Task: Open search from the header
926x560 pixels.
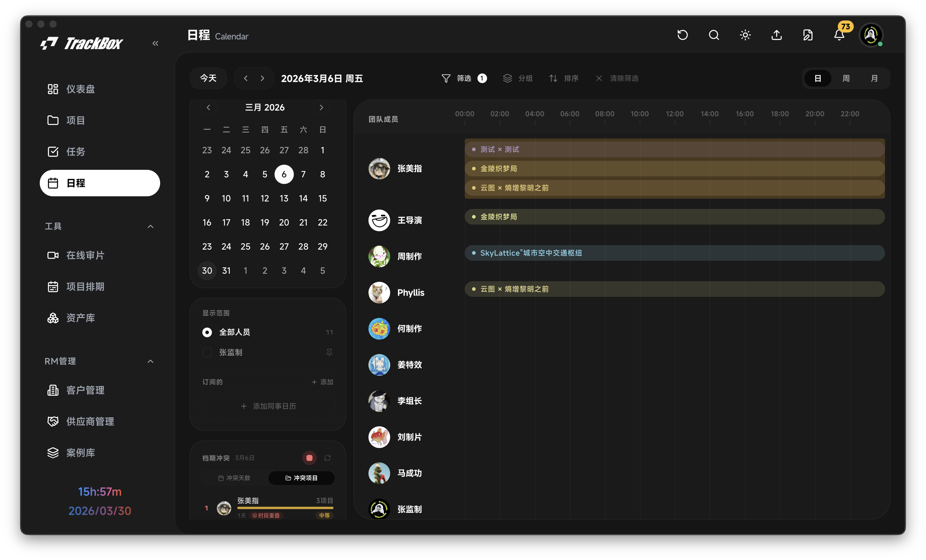Action: [714, 35]
